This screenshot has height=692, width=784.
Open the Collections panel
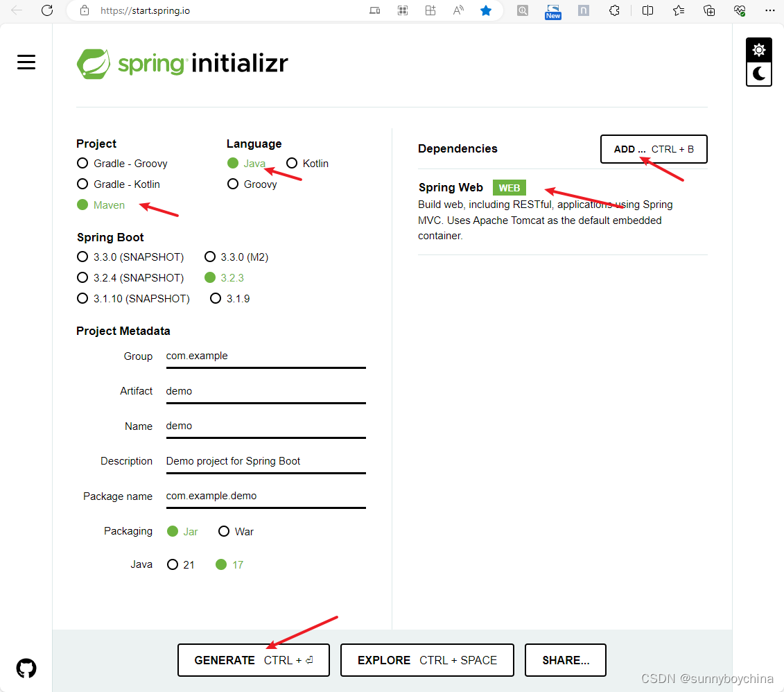tap(709, 10)
